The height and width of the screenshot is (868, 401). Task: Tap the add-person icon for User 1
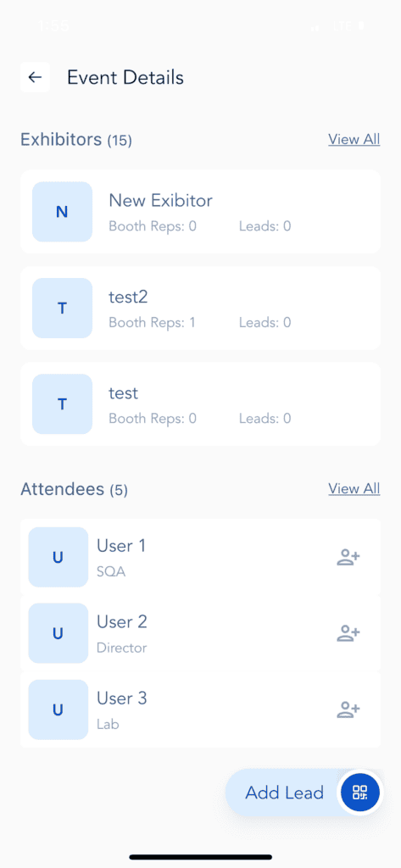pyautogui.click(x=348, y=557)
